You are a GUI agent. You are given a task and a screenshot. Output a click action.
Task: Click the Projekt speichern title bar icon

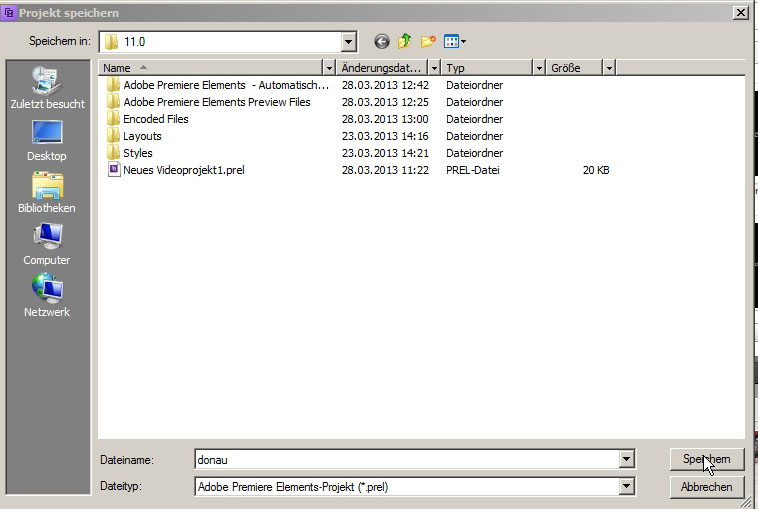point(9,13)
